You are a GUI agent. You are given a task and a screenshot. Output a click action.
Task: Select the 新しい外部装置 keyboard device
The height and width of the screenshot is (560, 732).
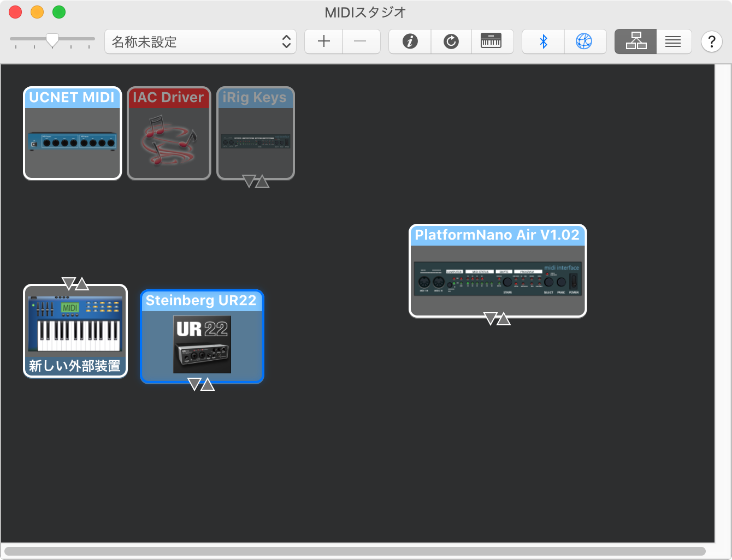[x=75, y=331]
